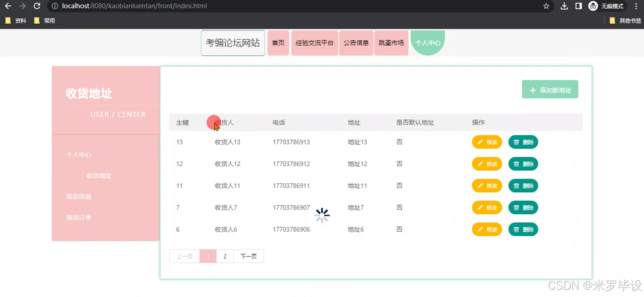The height and width of the screenshot is (297, 644).
Task: Open the 其他书签 bookmarks folder
Action: point(626,21)
